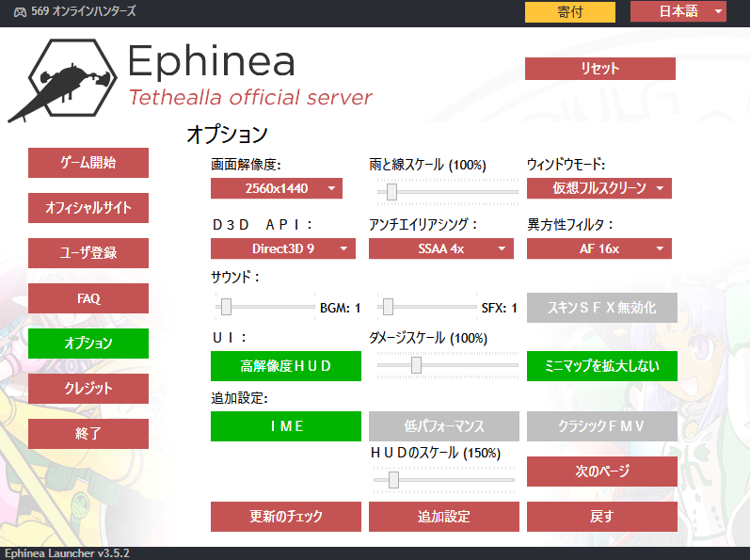Click the 'BGM: 1' value text
Viewport: 750px width, 560px height.
coord(340,308)
